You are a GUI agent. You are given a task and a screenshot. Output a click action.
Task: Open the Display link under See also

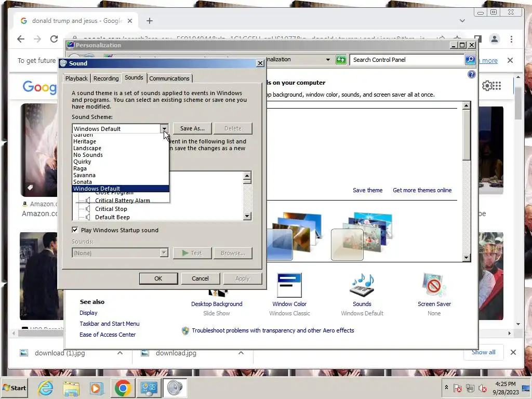88,313
